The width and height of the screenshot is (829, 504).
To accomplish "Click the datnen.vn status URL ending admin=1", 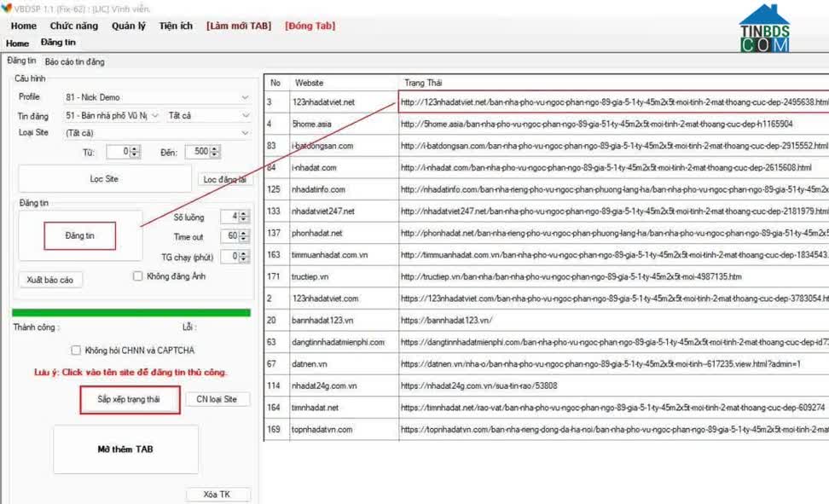I will coord(600,364).
